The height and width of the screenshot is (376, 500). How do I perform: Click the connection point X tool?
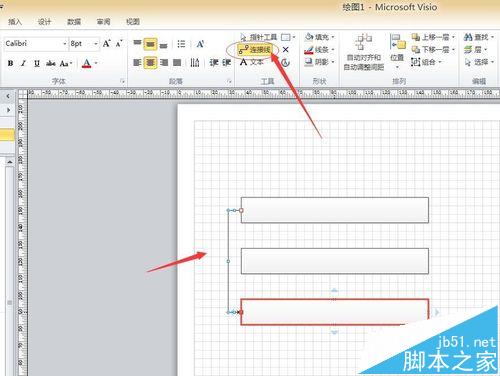286,50
